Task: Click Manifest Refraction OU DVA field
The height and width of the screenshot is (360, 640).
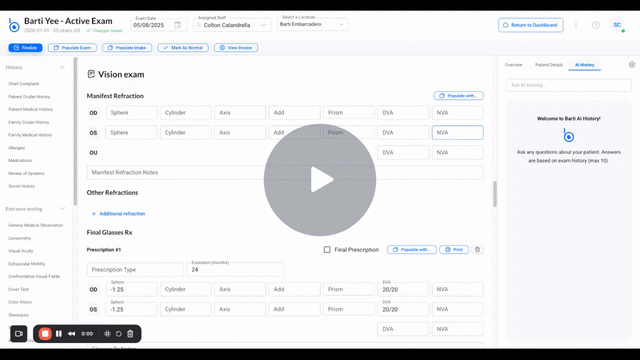Action: (x=403, y=152)
